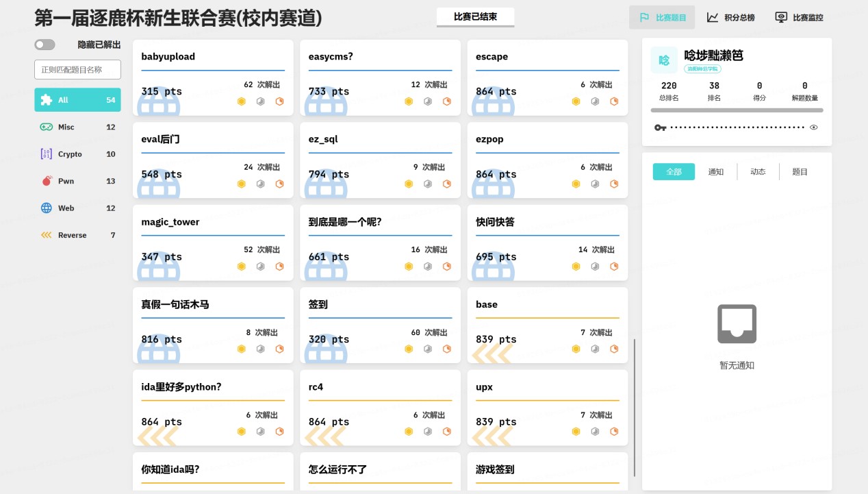Click the challenge list vertical scrollbar

pyautogui.click(x=635, y=407)
